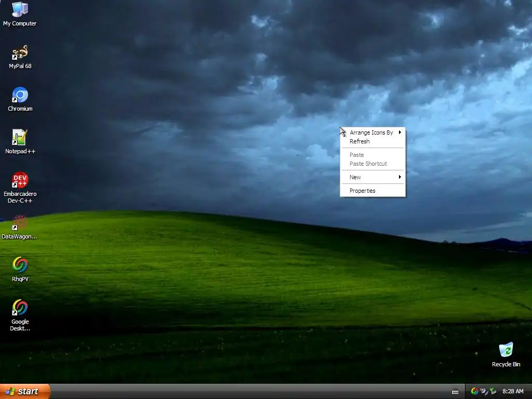The image size is (532, 399).
Task: Select the My Computer desktop icon
Action: (x=20, y=14)
